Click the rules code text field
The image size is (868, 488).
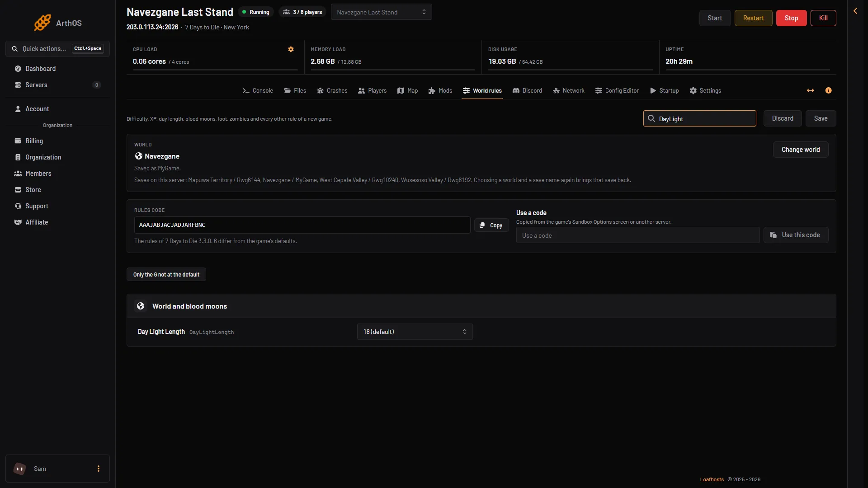pyautogui.click(x=302, y=225)
